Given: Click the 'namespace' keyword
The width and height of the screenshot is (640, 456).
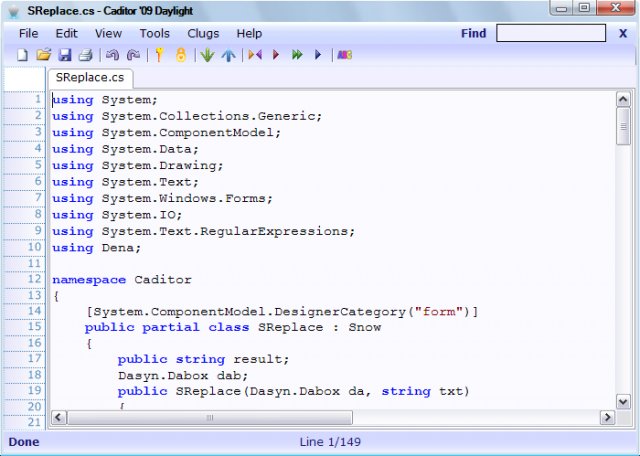Looking at the screenshot, I should pyautogui.click(x=89, y=280).
